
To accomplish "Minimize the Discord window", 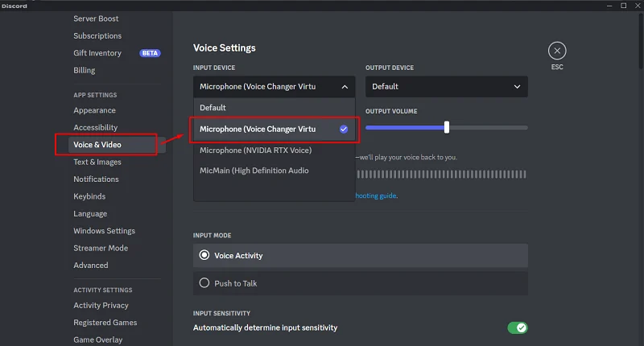I will 609,6.
